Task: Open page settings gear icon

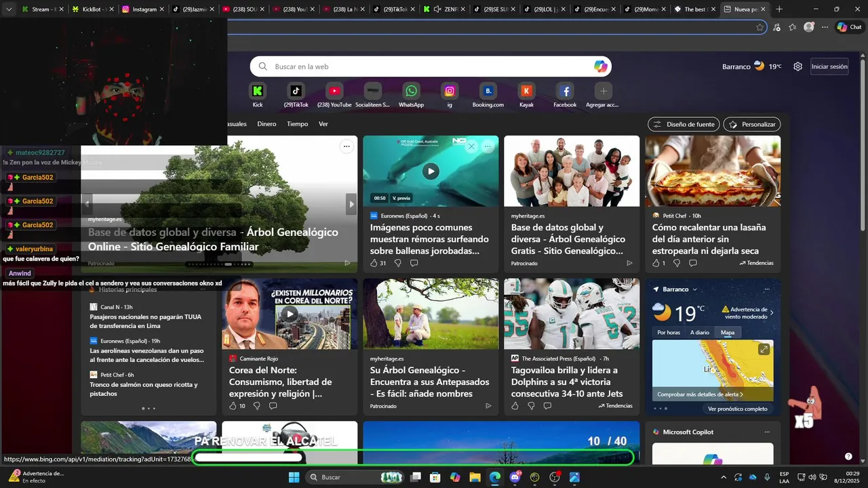Action: 797,66
